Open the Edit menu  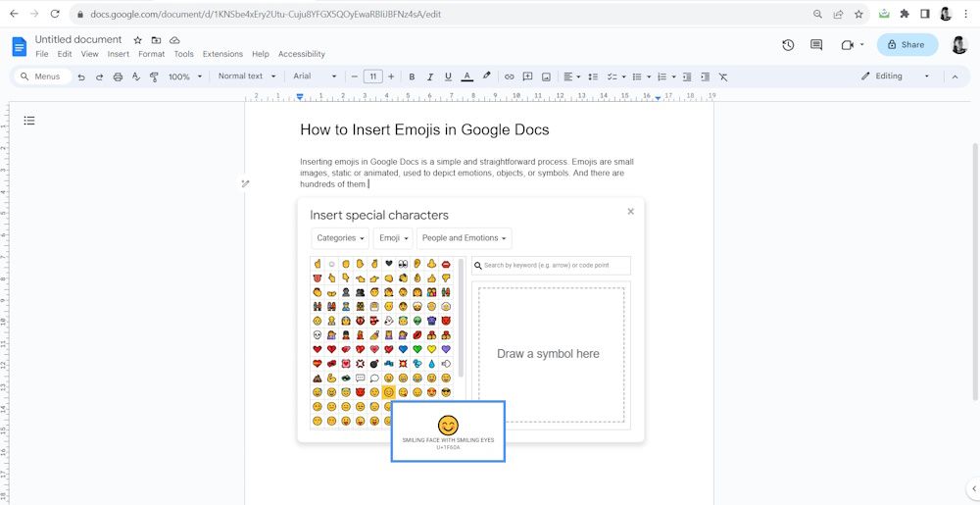click(x=65, y=54)
